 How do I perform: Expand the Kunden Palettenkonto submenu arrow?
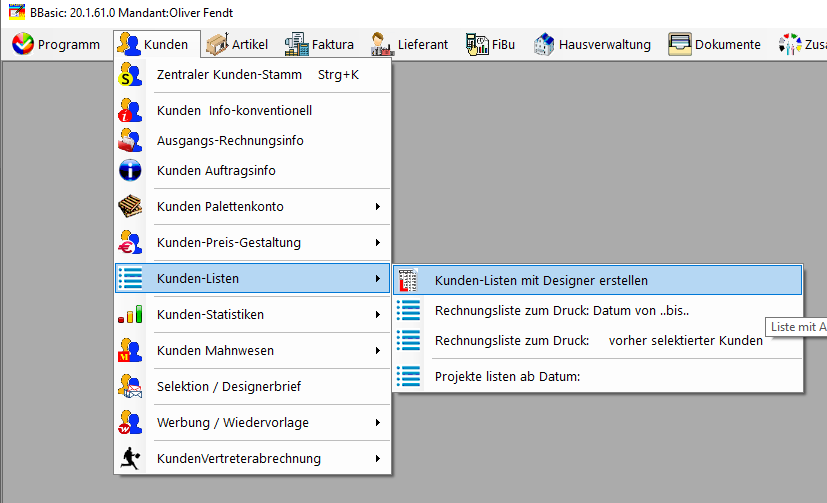click(378, 207)
